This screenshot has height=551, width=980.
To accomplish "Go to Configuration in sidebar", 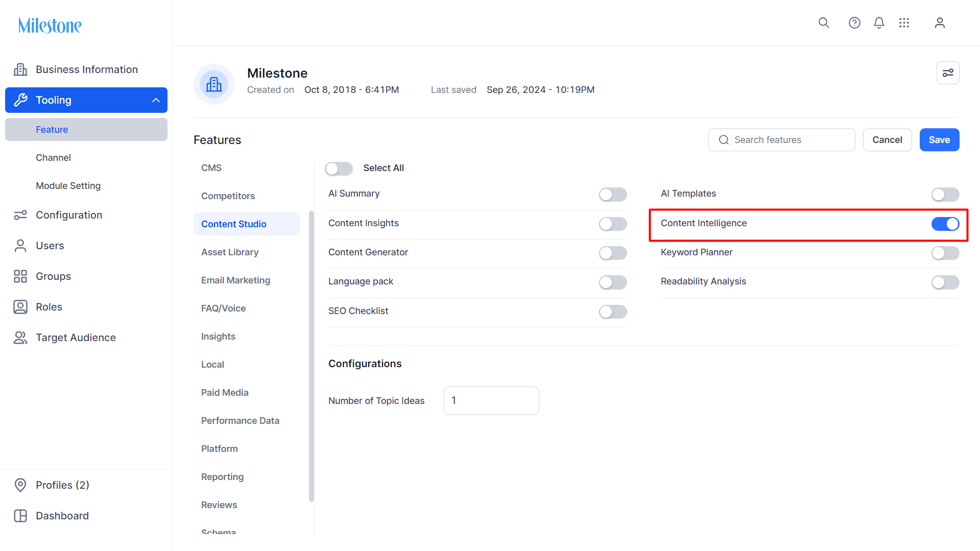I will [86, 215].
